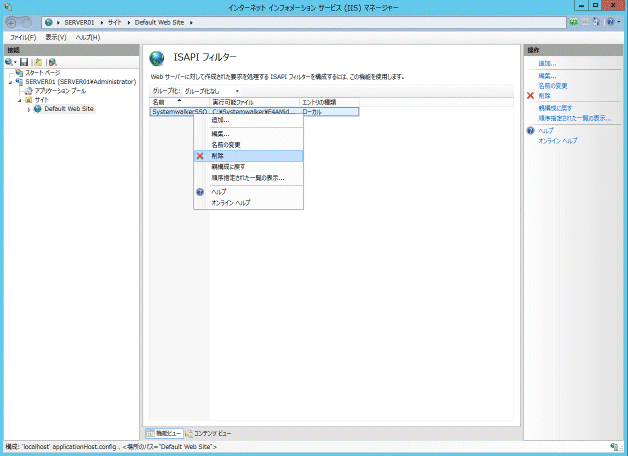628x456 pixels.
Task: Collapse the SERVER01 tree node
Action: coord(10,82)
